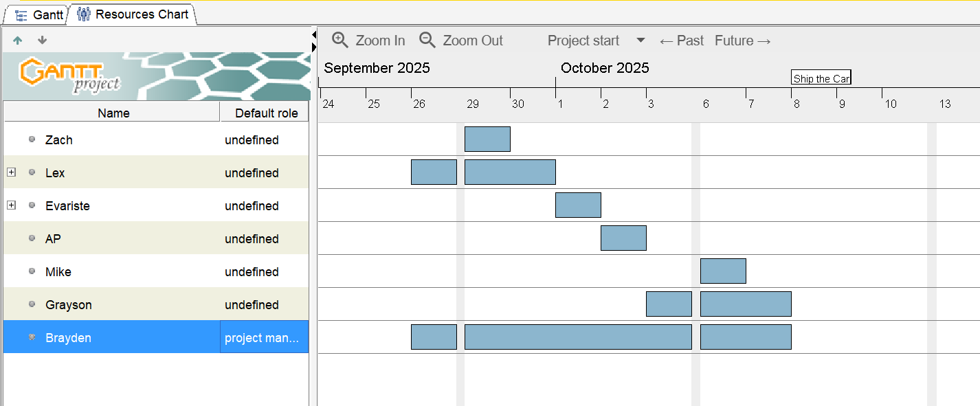Click the Zoom In magnifier icon
Screen dimensions: 980x406
[x=340, y=41]
